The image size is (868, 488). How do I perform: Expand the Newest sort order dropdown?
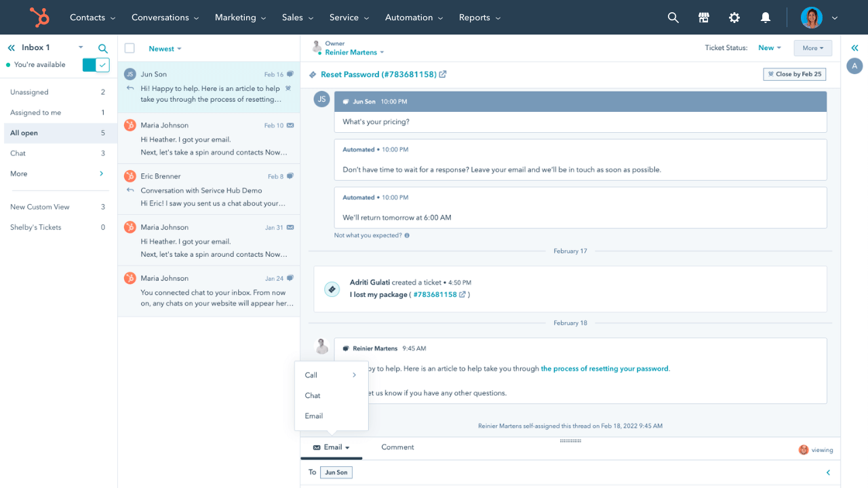tap(165, 48)
